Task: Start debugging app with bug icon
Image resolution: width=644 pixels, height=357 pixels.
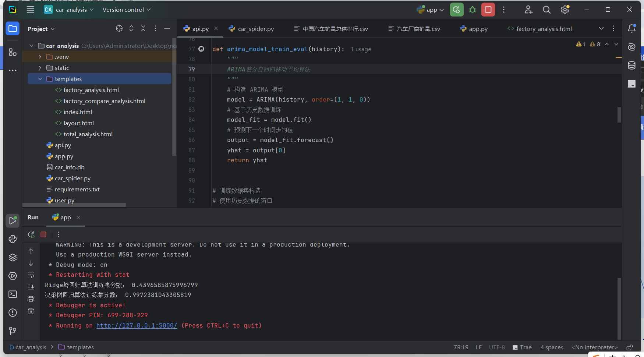Action: pyautogui.click(x=473, y=10)
